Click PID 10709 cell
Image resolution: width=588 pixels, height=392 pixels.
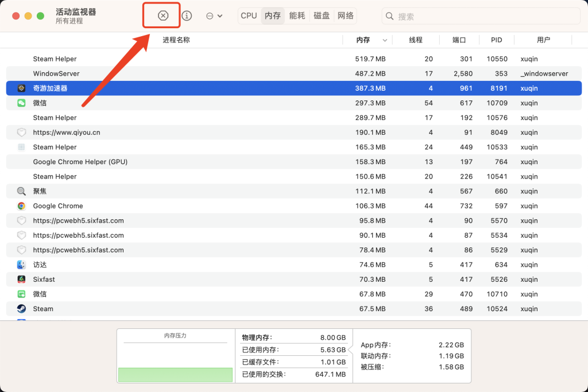coord(497,103)
